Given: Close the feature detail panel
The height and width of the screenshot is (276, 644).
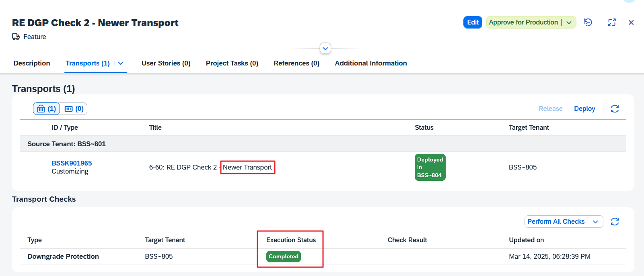Looking at the screenshot, I should (631, 22).
